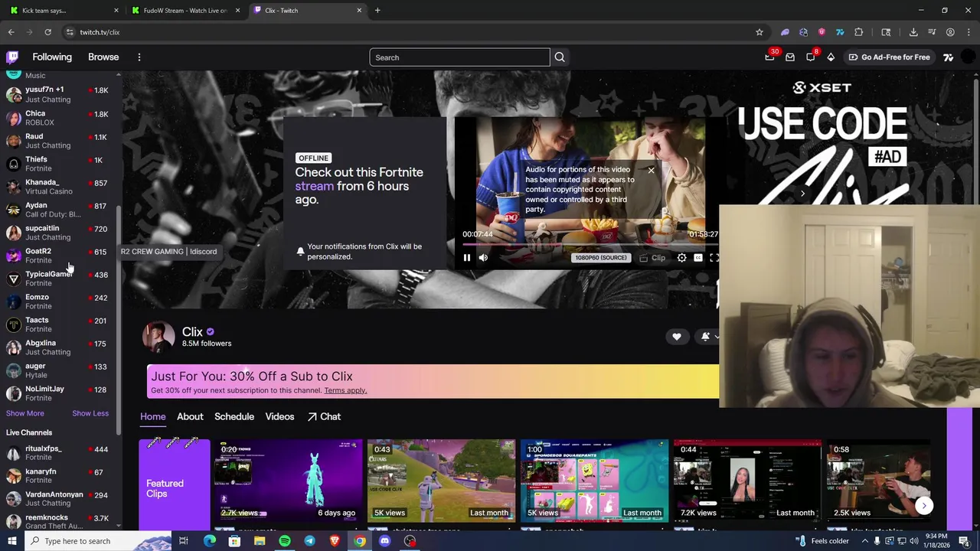The width and height of the screenshot is (980, 551).
Task: Show Less followed channels
Action: [90, 413]
